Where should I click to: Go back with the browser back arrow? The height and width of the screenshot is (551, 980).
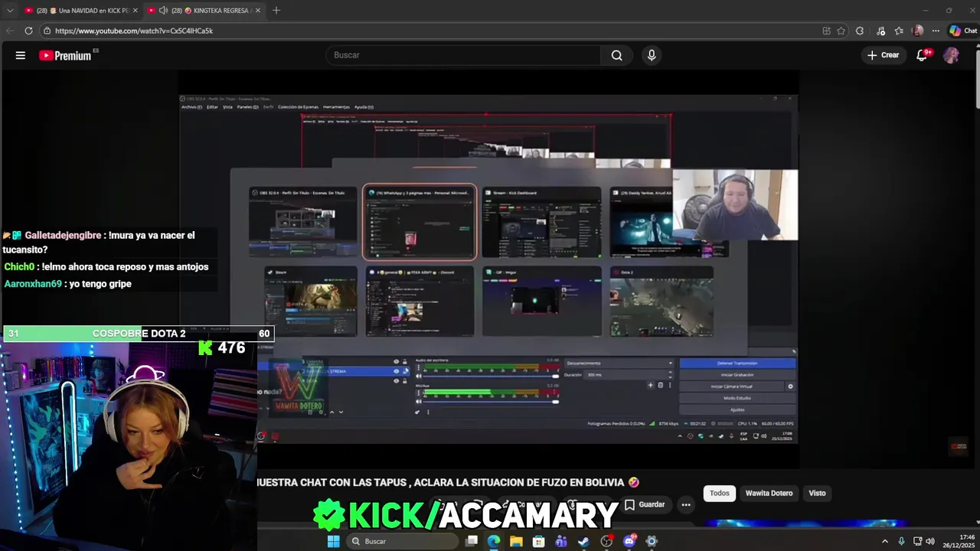click(x=10, y=31)
